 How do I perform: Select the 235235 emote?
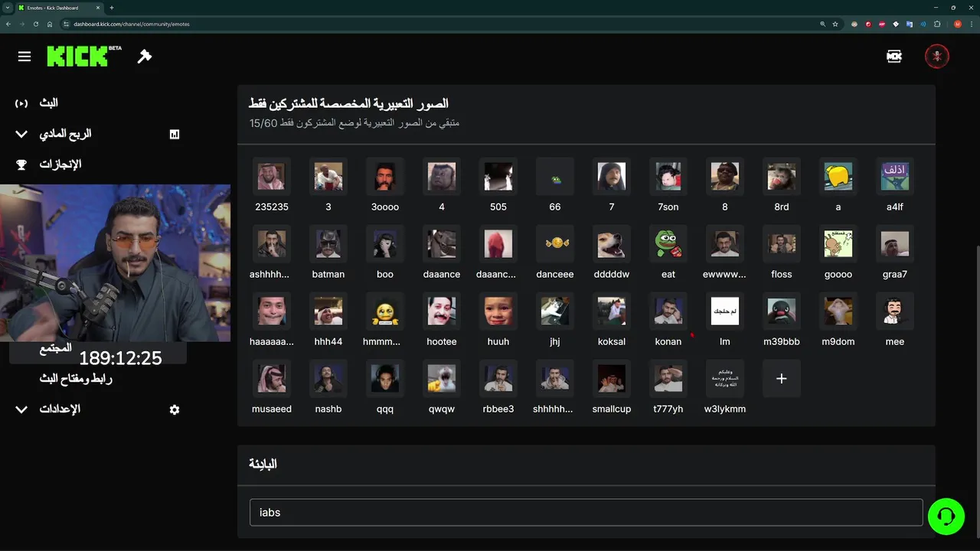[x=272, y=177]
